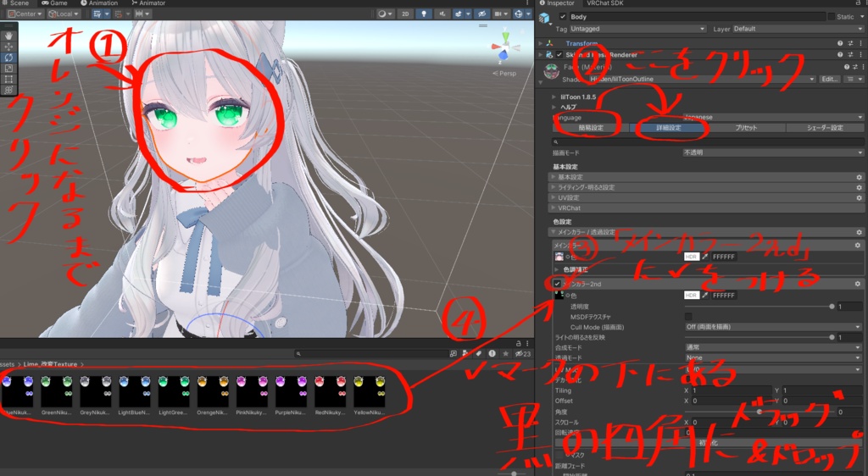Switch to the VRChat SDK tab
Screen dimensions: 868x476
pos(605,3)
